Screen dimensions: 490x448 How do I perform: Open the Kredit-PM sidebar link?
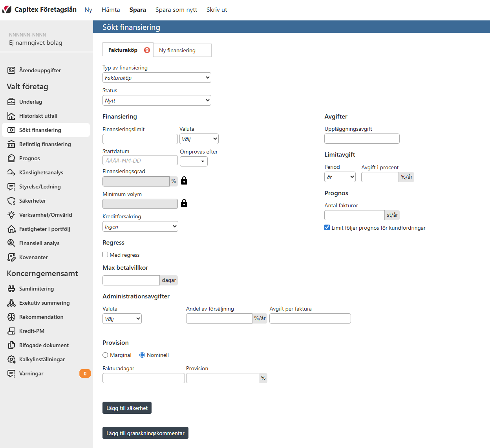[x=32, y=331]
